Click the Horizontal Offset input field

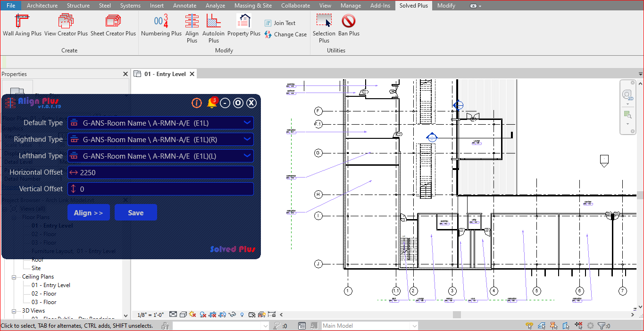(165, 172)
